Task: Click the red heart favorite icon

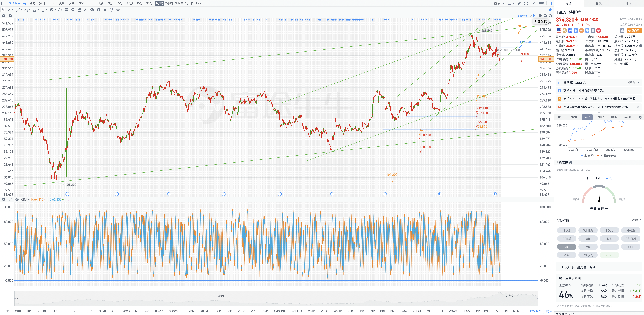Action: point(598,30)
